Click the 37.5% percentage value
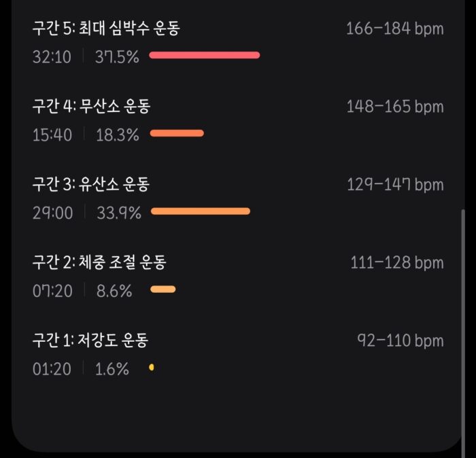The image size is (476, 458). [x=117, y=56]
